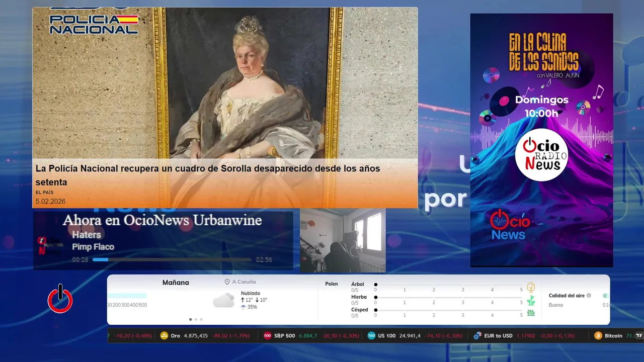Viewport: 644px width, 362px height.
Task: Click the TradingView logo in ticker
Action: pos(639,335)
